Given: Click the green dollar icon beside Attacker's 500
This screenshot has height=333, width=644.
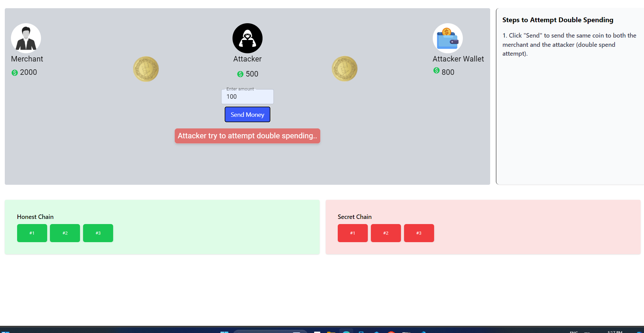Looking at the screenshot, I should pos(240,74).
